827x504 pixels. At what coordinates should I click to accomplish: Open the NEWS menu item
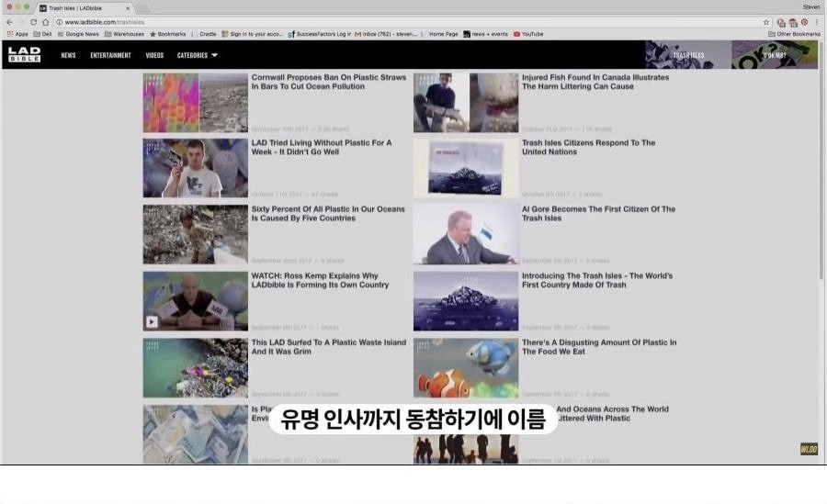68,55
